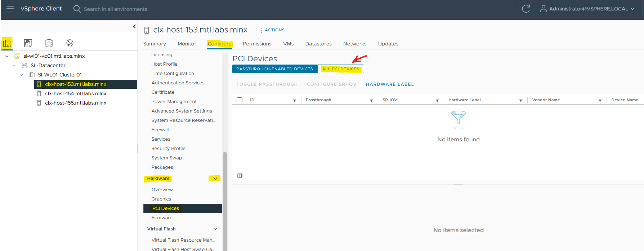
Task: Click host icon for clx-host-155
Action: pyautogui.click(x=39, y=103)
